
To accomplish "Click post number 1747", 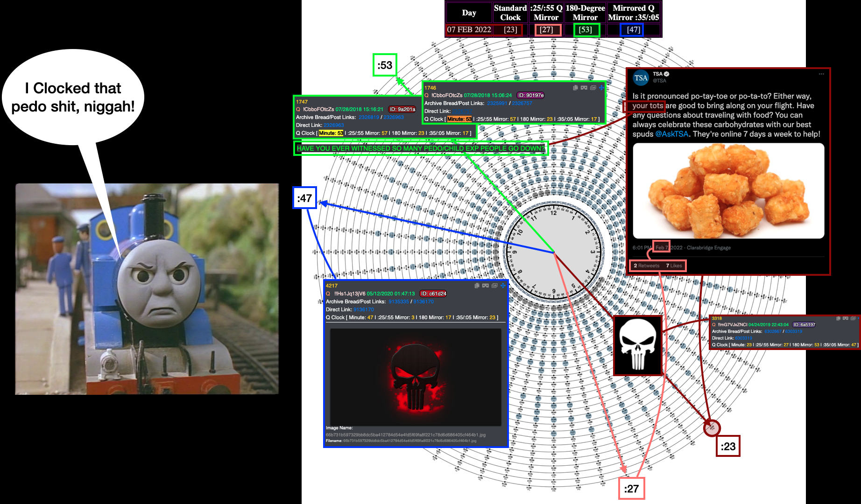I will tap(302, 102).
